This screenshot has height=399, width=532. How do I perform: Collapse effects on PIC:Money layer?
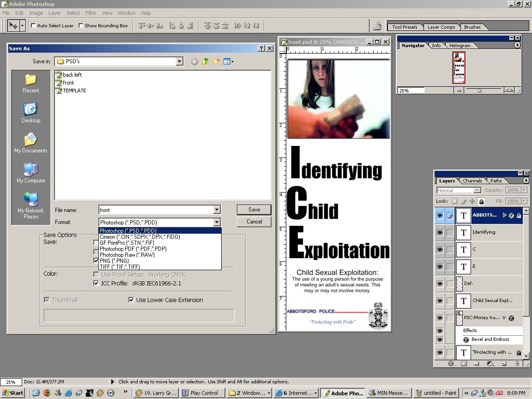tap(504, 318)
